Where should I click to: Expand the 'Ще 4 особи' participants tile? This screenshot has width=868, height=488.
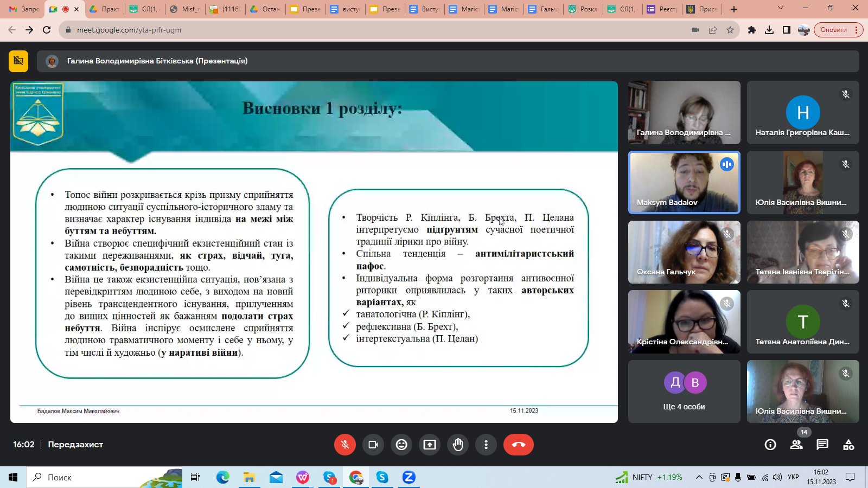[684, 391]
